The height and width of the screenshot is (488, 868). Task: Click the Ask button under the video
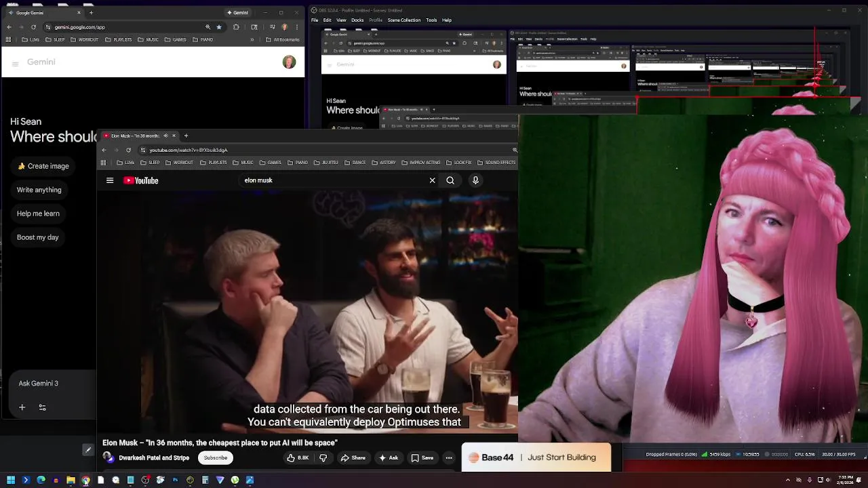tap(389, 457)
